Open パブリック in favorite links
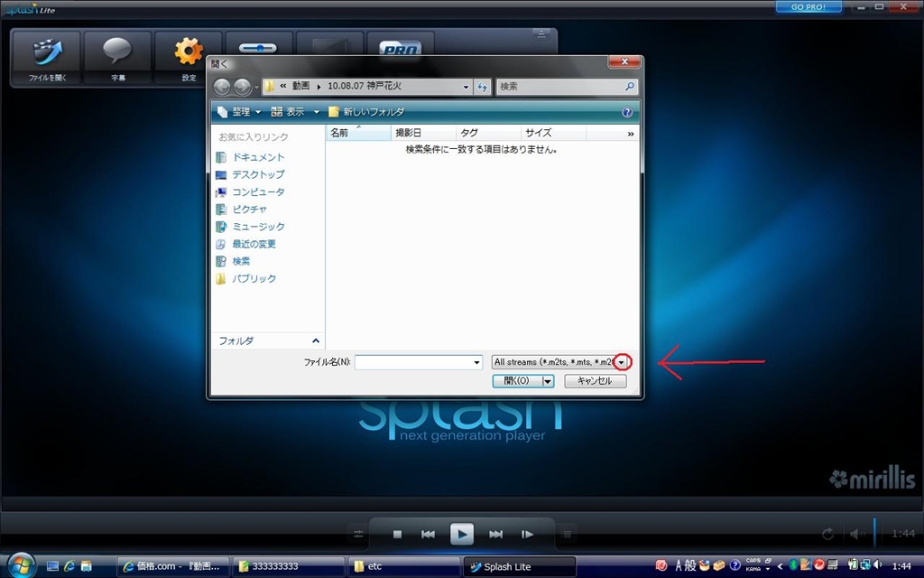The height and width of the screenshot is (578, 924). point(246,278)
